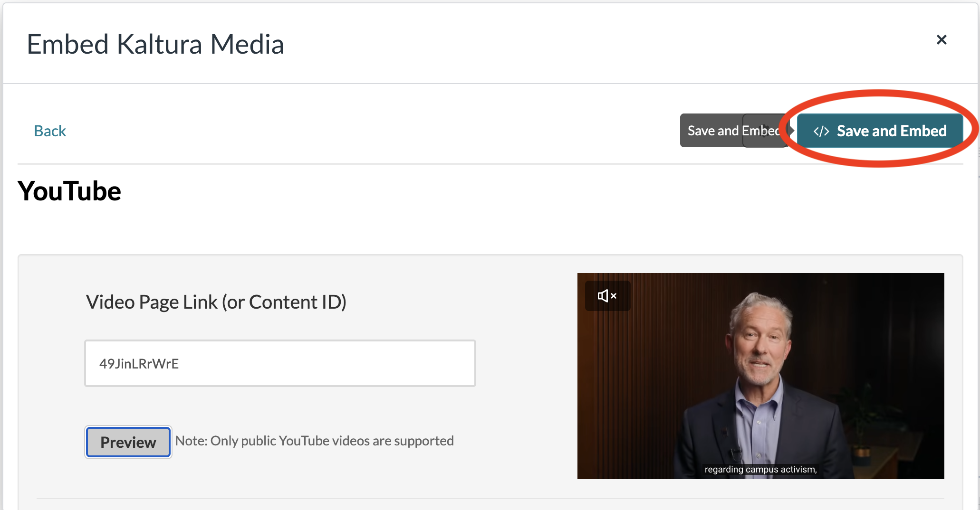
Task: Click the public YouTube videos note
Action: [x=314, y=441]
